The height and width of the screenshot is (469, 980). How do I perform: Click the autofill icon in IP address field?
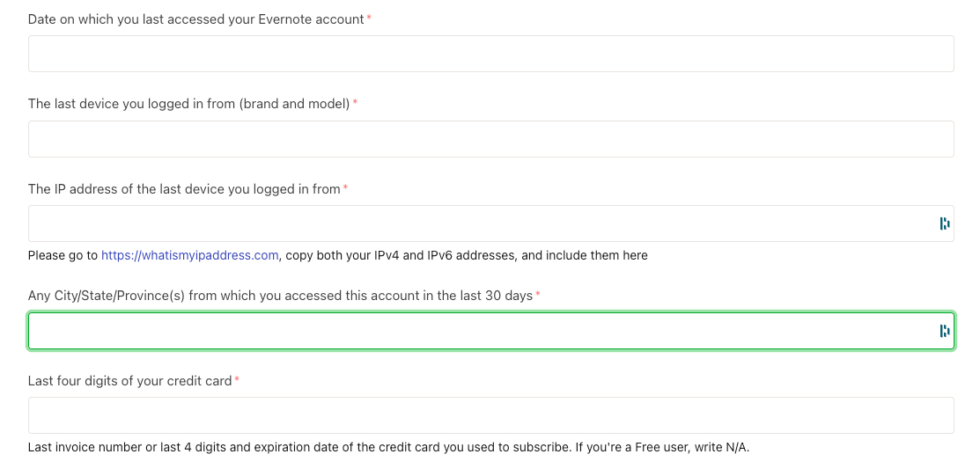click(945, 224)
